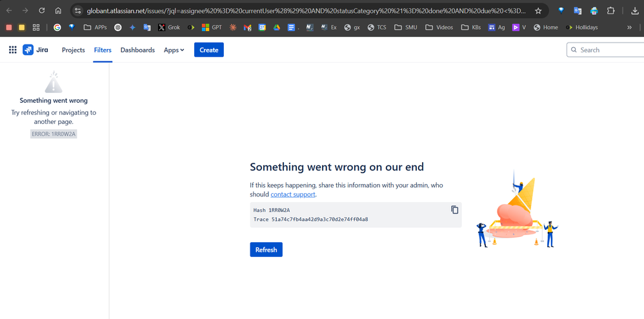
Task: Open the Google Drive bookmark
Action: point(276,28)
